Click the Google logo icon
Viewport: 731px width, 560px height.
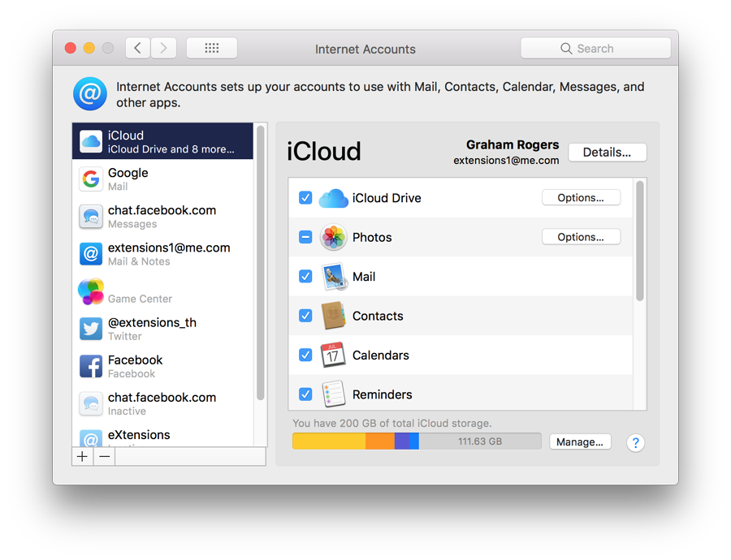click(x=90, y=179)
